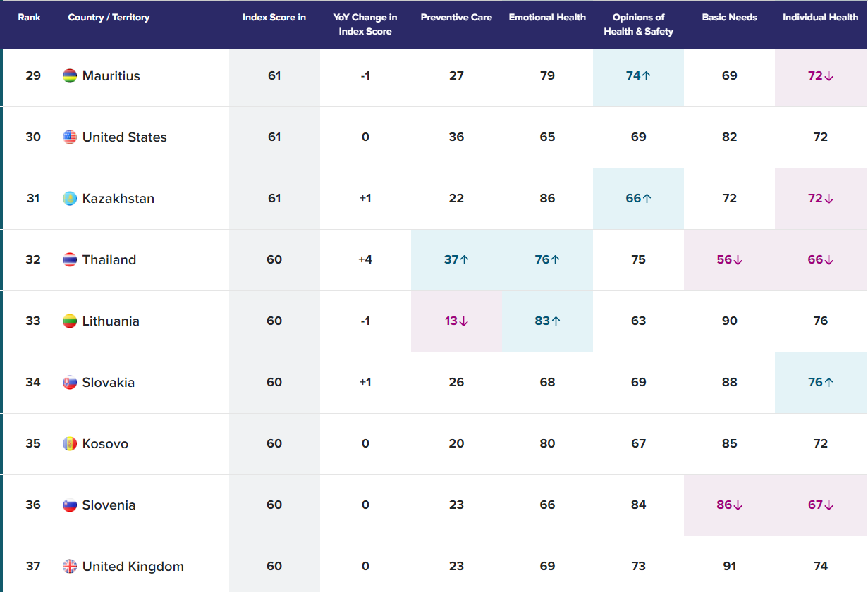Viewport: 868px width, 592px height.
Task: Click the Thailand flag icon
Action: point(70,260)
